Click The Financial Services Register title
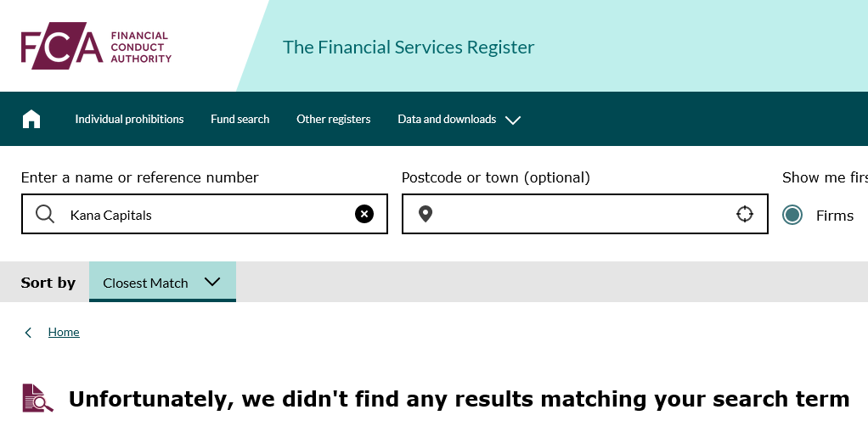Image resolution: width=868 pixels, height=432 pixels. pyautogui.click(x=409, y=48)
